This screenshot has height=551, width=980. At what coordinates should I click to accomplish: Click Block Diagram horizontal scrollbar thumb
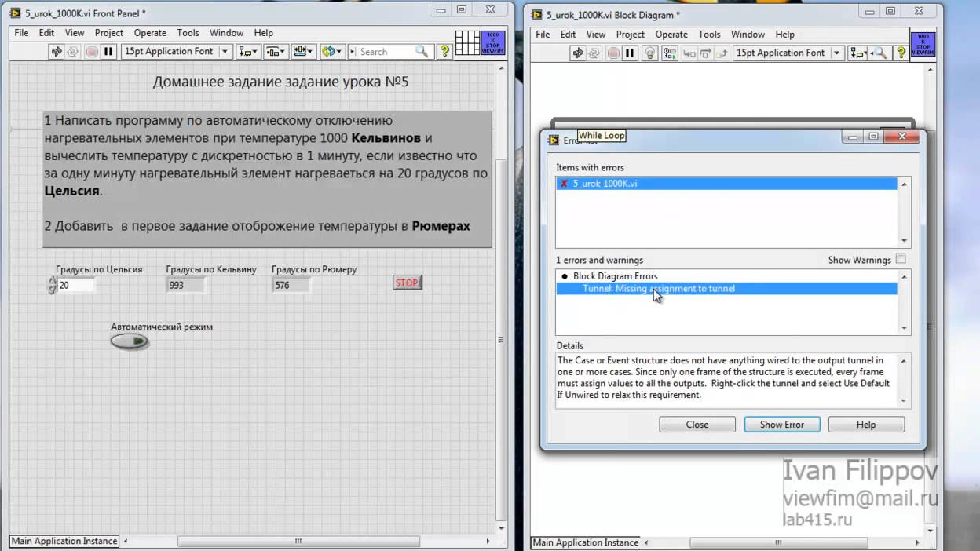778,542
